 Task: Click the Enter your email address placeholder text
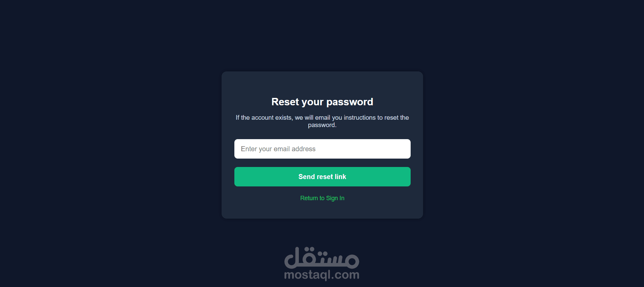pos(278,149)
